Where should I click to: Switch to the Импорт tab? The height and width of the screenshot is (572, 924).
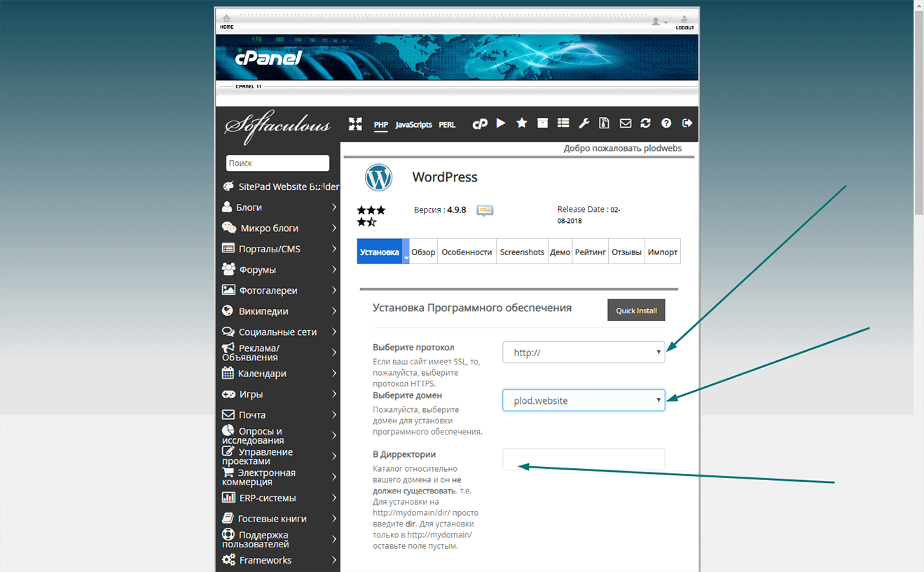(x=663, y=252)
